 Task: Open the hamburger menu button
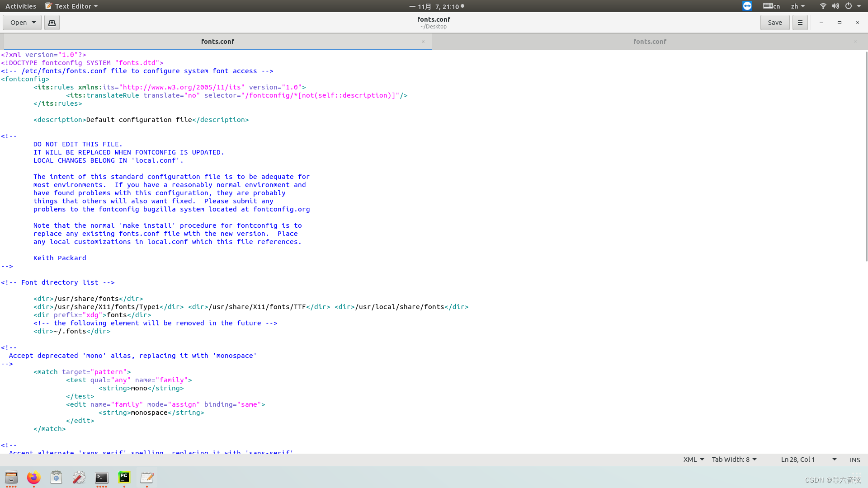coord(800,23)
